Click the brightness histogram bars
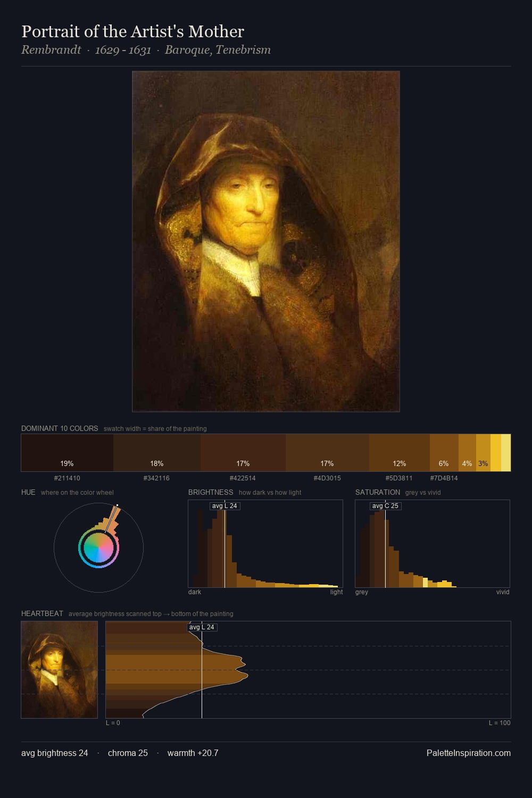The image size is (532, 798). (x=265, y=548)
